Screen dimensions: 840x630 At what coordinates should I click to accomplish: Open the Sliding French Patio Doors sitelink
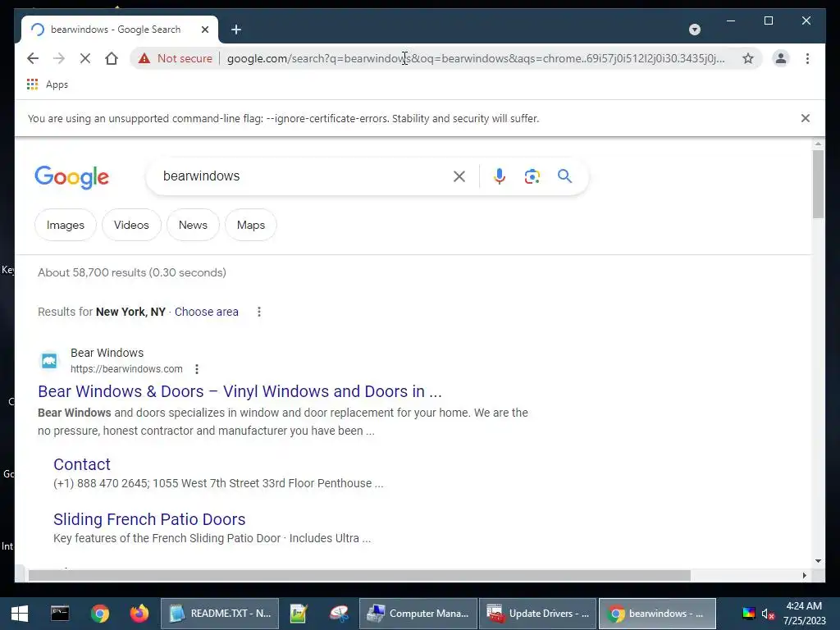[x=149, y=519]
